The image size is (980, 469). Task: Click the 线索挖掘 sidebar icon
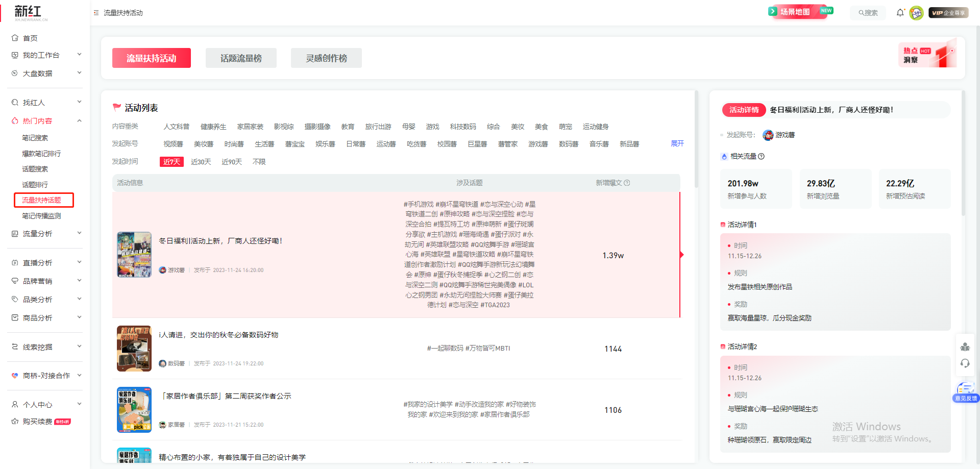pyautogui.click(x=15, y=347)
